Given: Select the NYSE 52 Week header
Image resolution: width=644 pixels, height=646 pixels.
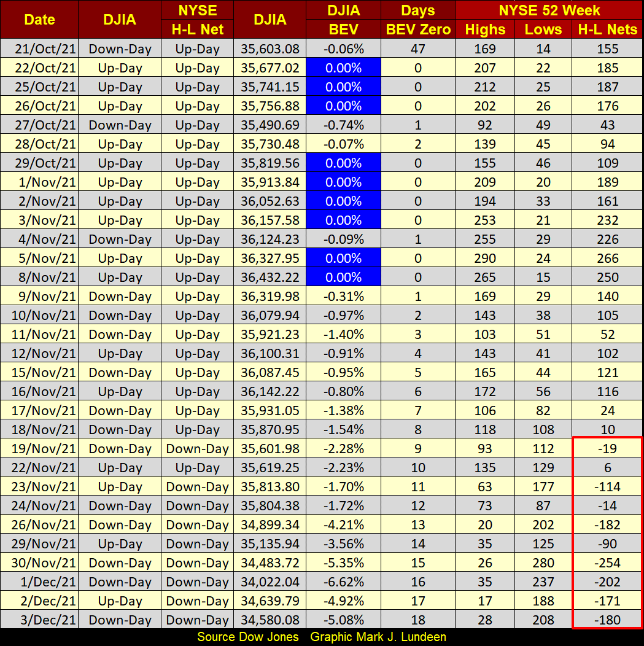Looking at the screenshot, I should pyautogui.click(x=549, y=10).
